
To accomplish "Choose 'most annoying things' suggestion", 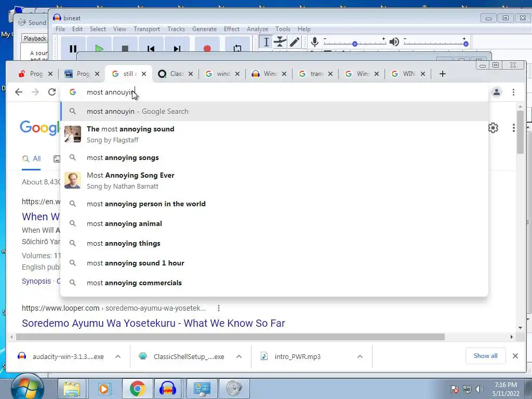I will pyautogui.click(x=274, y=243).
